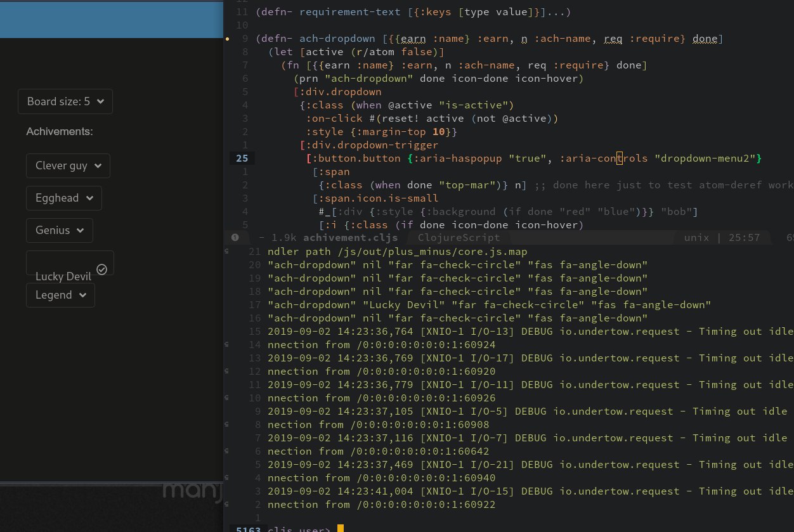Screen dimensions: 794x532
Task: Click the Lucky Devil achievement button
Action: 70,263
